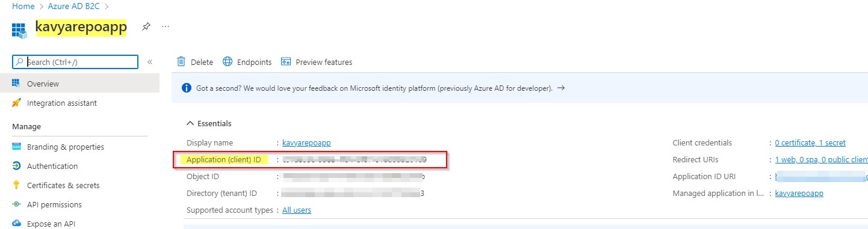Click the Endpoints globe icon

(x=228, y=62)
